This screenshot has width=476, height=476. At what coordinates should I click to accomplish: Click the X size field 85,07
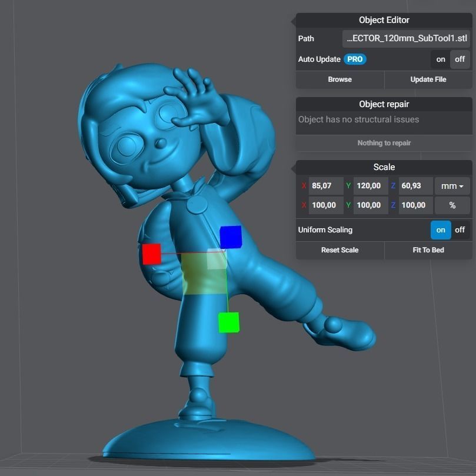click(326, 186)
